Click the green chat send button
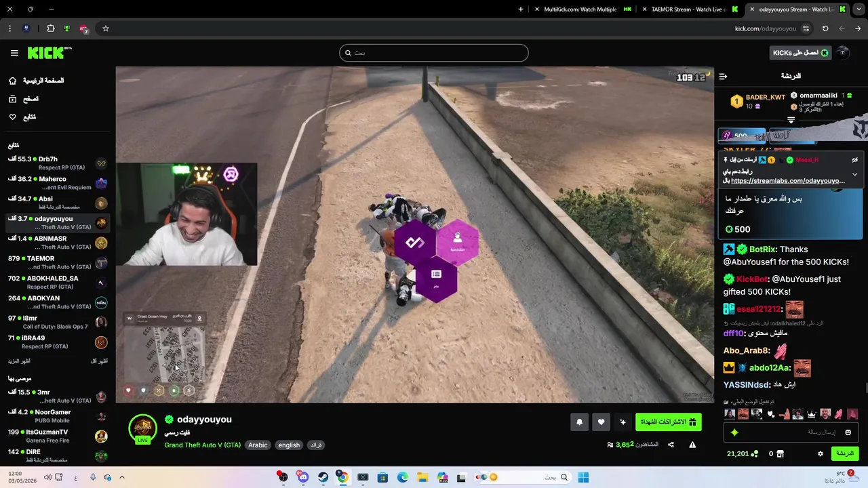Image resolution: width=868 pixels, height=488 pixels. pos(844,453)
